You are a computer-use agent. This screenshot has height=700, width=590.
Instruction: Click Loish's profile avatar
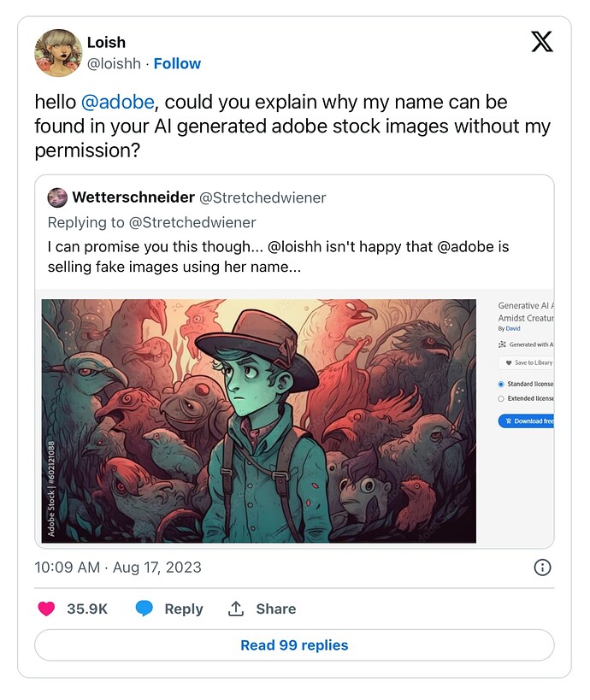pos(58,53)
